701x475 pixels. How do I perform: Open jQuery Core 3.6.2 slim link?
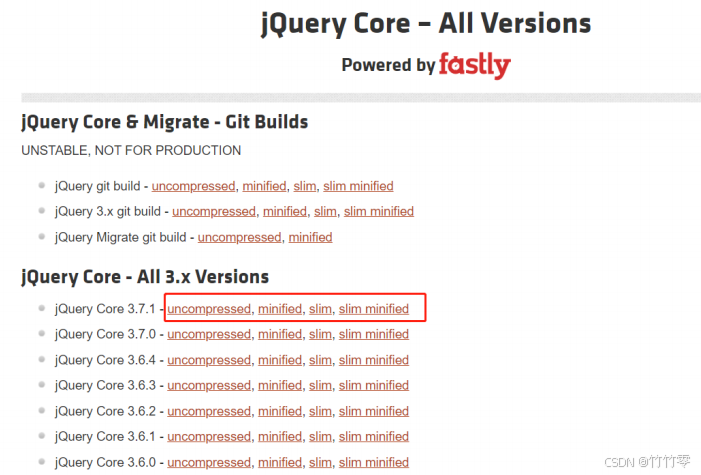(320, 411)
